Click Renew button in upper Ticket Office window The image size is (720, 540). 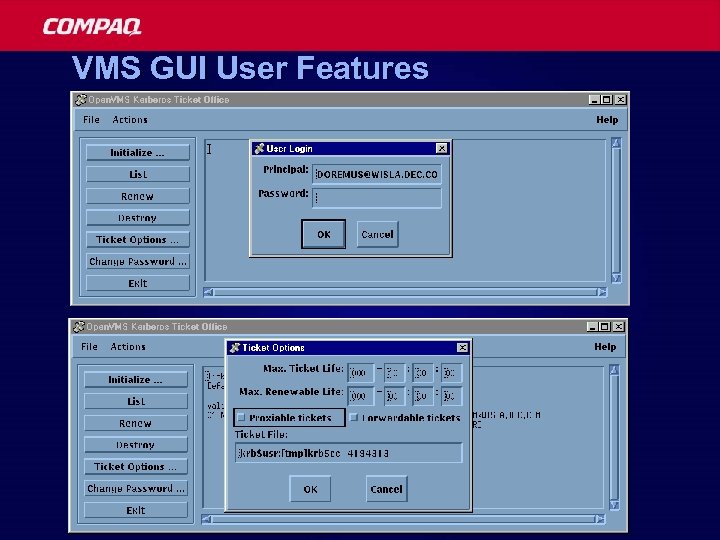pyautogui.click(x=137, y=196)
